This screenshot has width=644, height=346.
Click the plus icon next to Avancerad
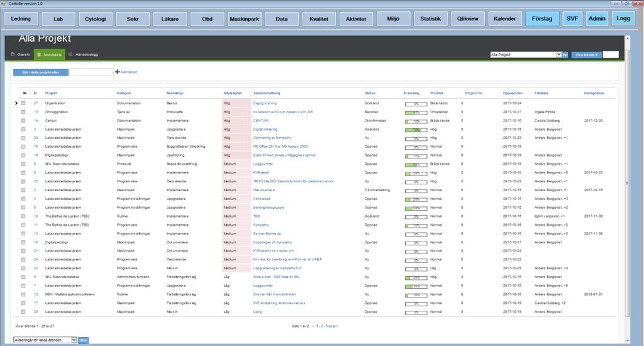(x=117, y=72)
